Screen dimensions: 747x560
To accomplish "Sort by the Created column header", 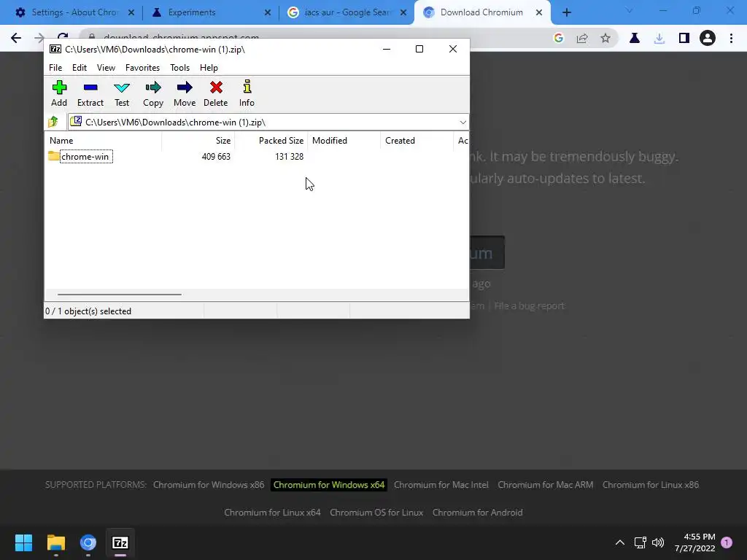I will [417, 141].
